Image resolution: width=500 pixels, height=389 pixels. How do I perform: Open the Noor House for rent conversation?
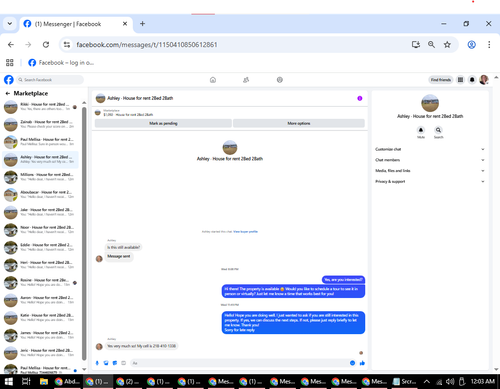[x=41, y=230]
